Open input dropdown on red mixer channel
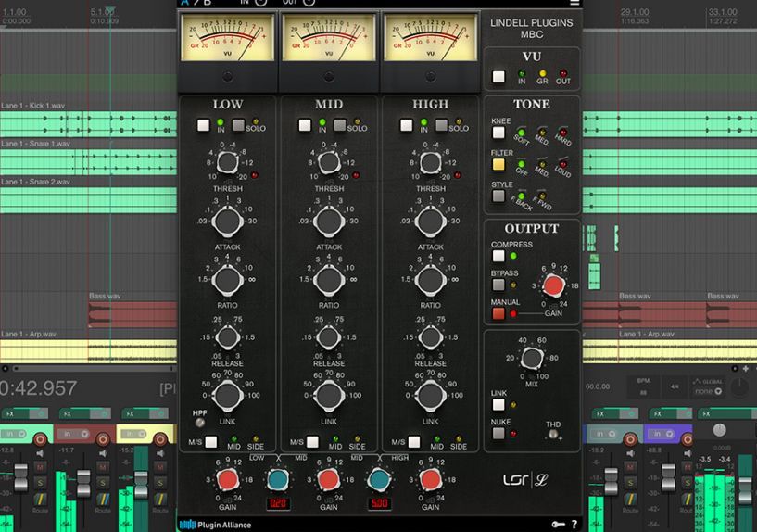Image resolution: width=757 pixels, height=532 pixels. point(73,434)
